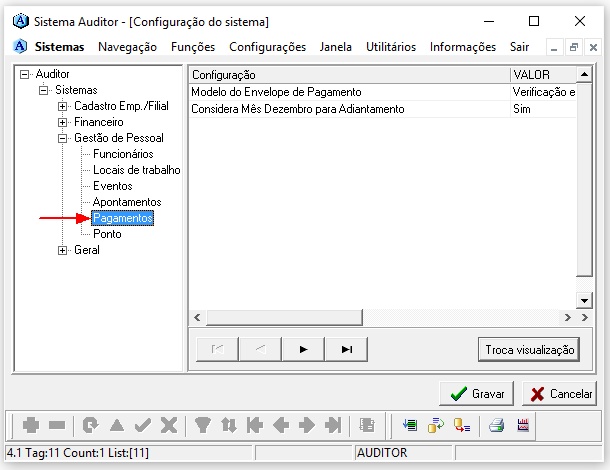Image resolution: width=610 pixels, height=470 pixels.
Task: Click the next record play button
Action: (x=303, y=349)
